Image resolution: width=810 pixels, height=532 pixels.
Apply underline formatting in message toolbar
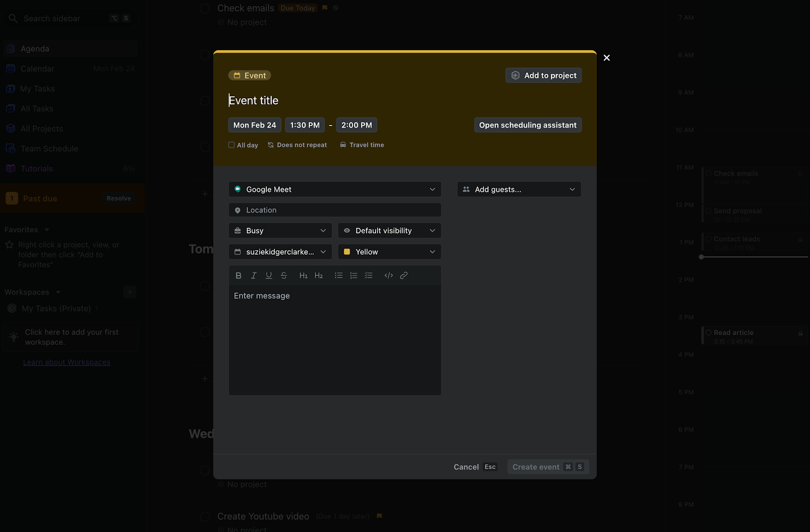(x=269, y=275)
